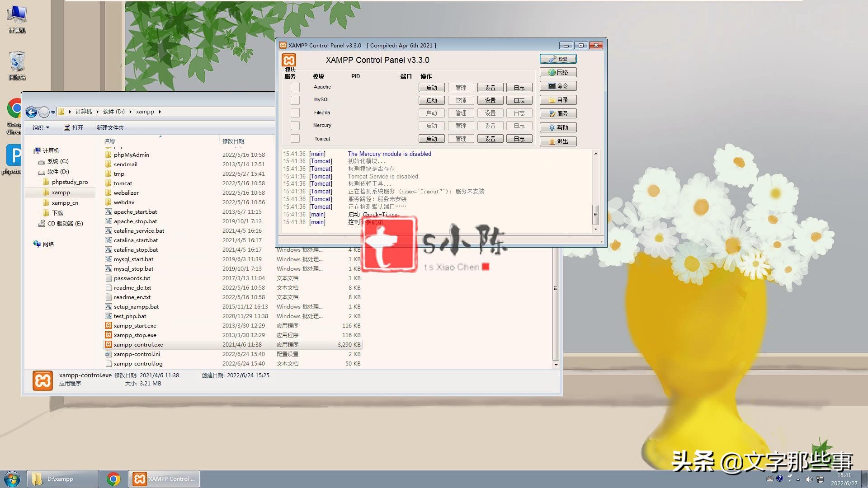Click the Explorer Forward navigation arrow

44,112
